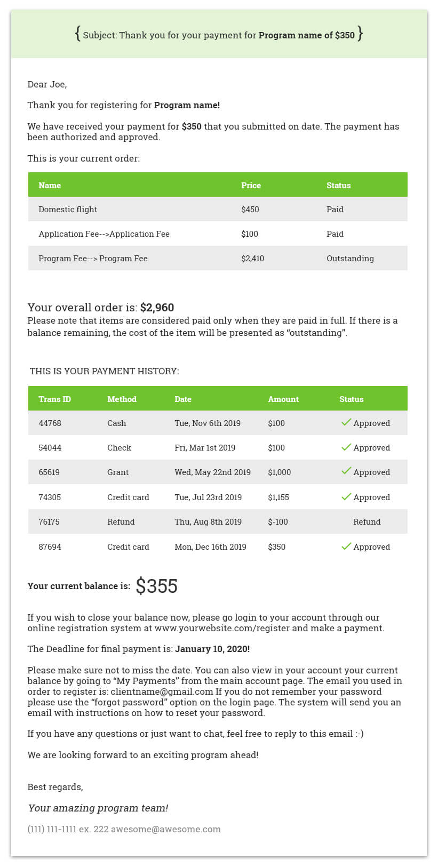Click the Outstanding status for Program Fee
Image resolution: width=438 pixels, height=868 pixels.
pos(350,259)
